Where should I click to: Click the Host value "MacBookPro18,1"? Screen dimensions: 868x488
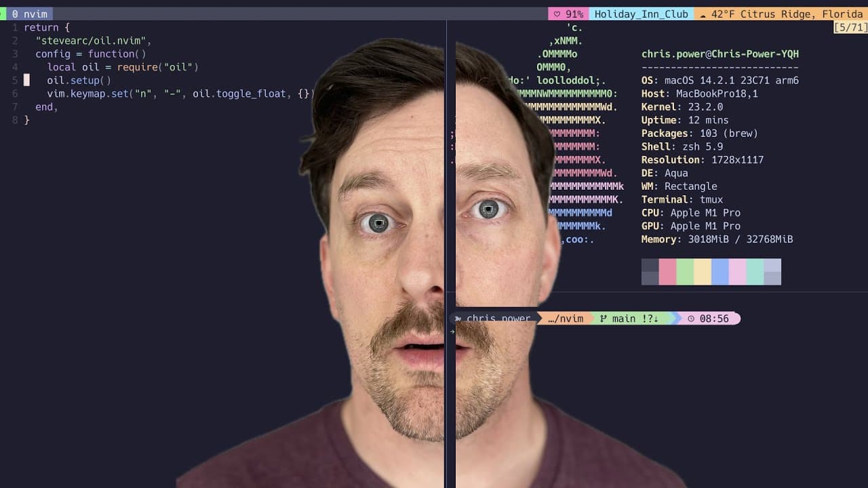coord(717,94)
